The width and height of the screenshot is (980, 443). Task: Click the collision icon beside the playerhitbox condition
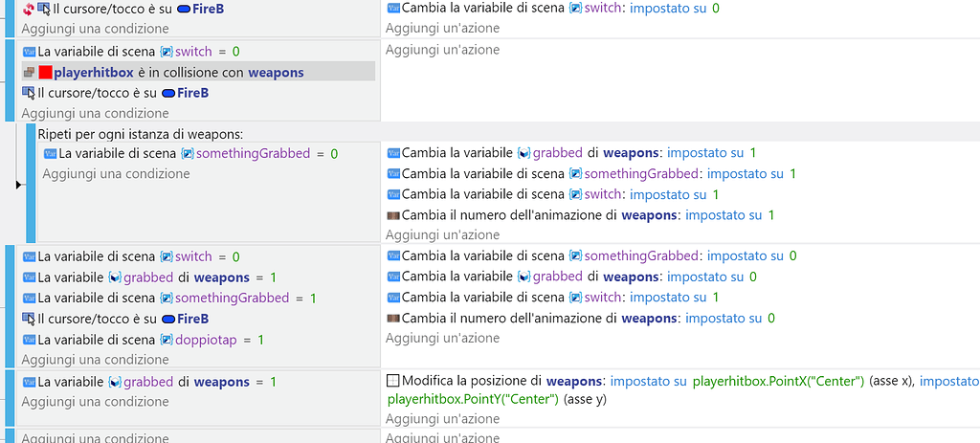pyautogui.click(x=29, y=73)
